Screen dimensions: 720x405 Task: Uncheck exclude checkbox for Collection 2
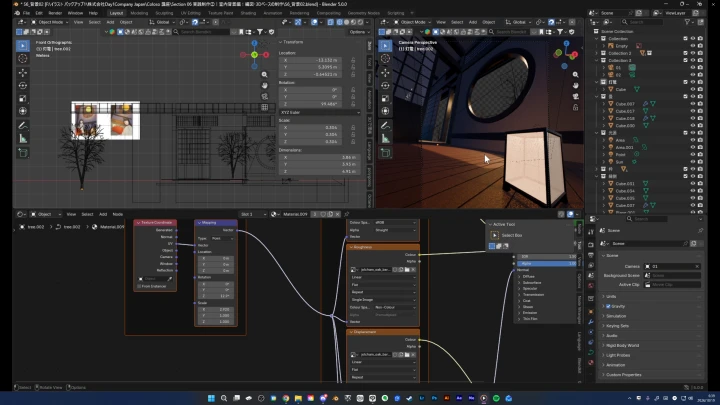pos(686,53)
